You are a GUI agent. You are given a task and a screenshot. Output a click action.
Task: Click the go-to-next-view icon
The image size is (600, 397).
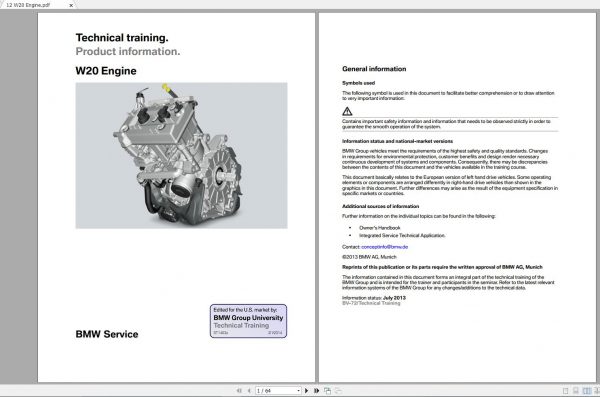pos(338,390)
